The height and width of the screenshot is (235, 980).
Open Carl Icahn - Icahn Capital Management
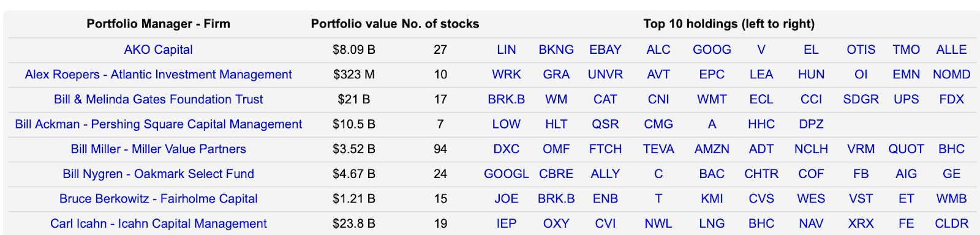[158, 224]
